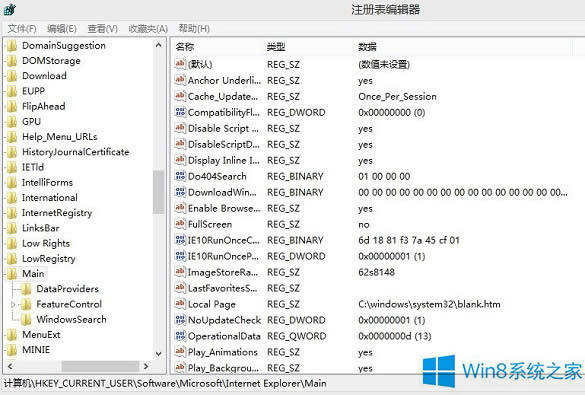Click folder icon beside GPU key
The image size is (585, 395).
point(12,122)
